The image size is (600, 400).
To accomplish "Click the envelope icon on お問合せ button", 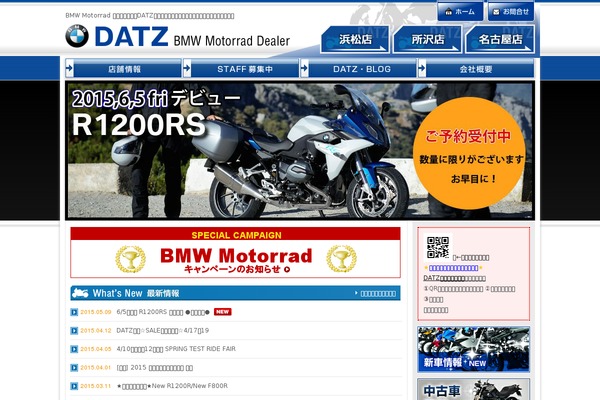I will click(496, 12).
